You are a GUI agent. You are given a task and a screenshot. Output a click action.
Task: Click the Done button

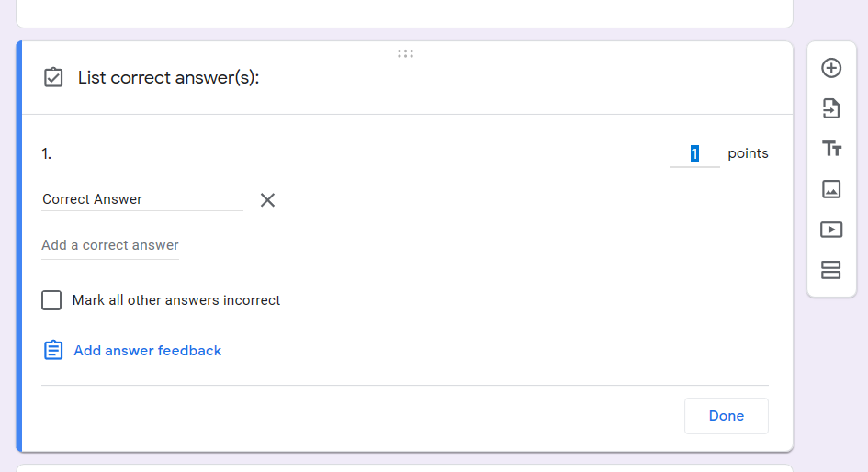[x=726, y=416]
